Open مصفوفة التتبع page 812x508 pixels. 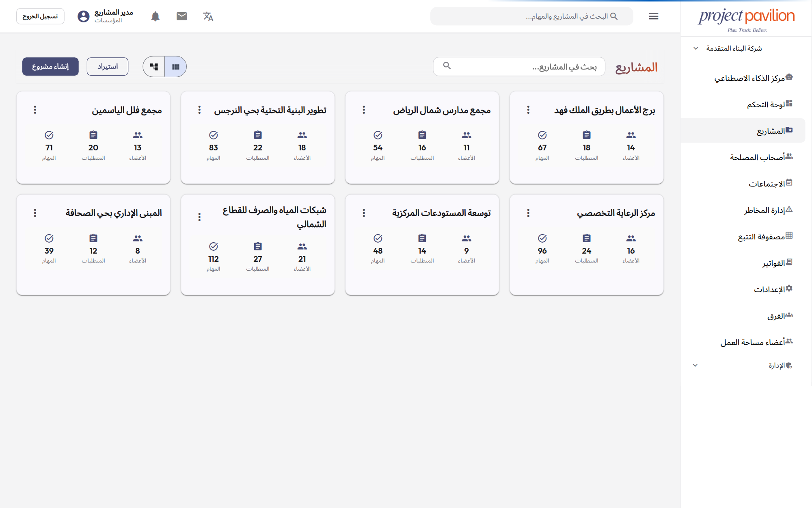point(743,237)
